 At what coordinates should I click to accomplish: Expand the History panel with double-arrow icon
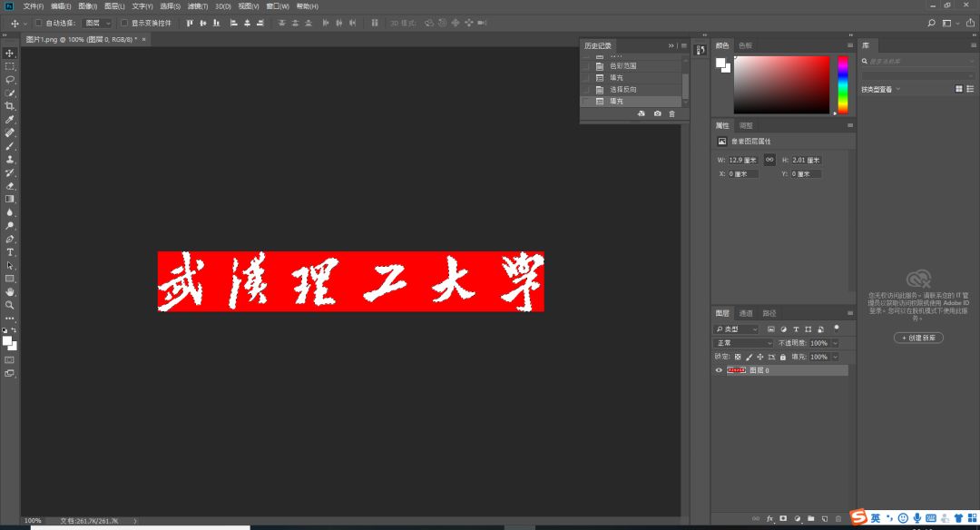point(671,45)
